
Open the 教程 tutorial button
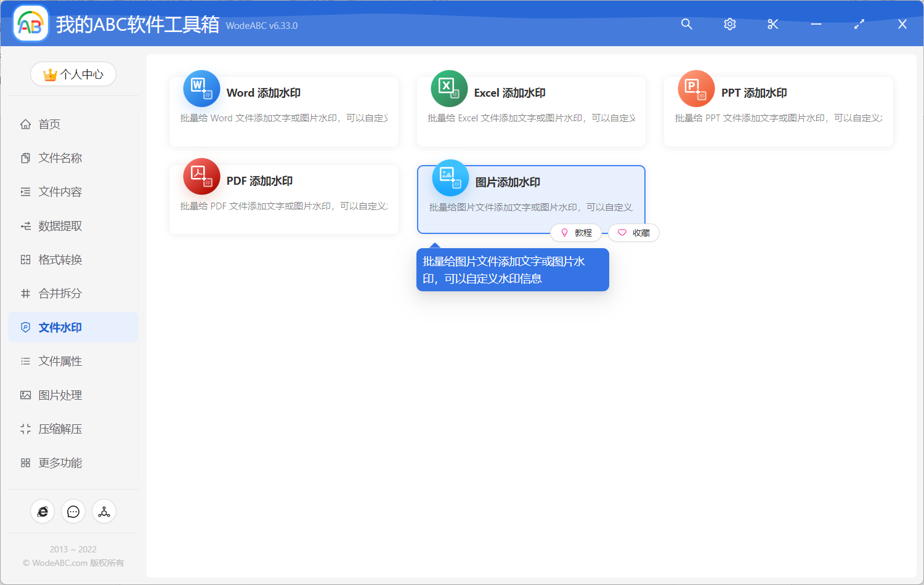click(x=577, y=232)
